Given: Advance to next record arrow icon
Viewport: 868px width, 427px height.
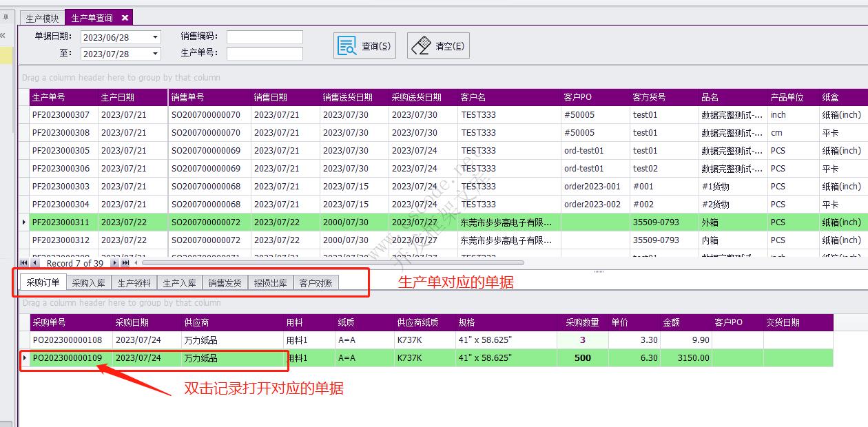Looking at the screenshot, I should (114, 263).
